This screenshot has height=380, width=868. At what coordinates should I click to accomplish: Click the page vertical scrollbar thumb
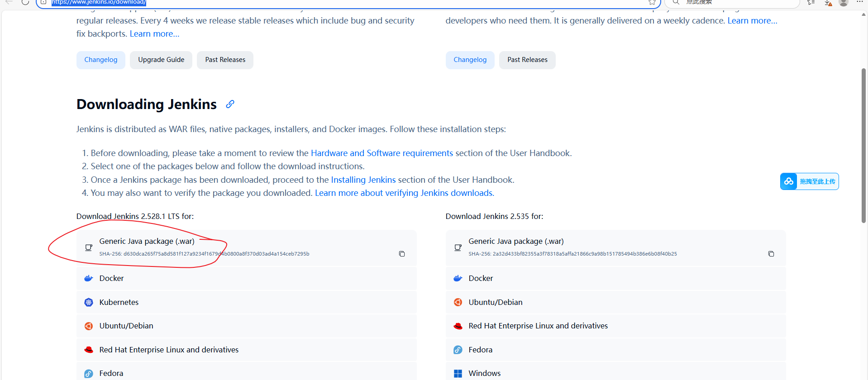click(863, 145)
